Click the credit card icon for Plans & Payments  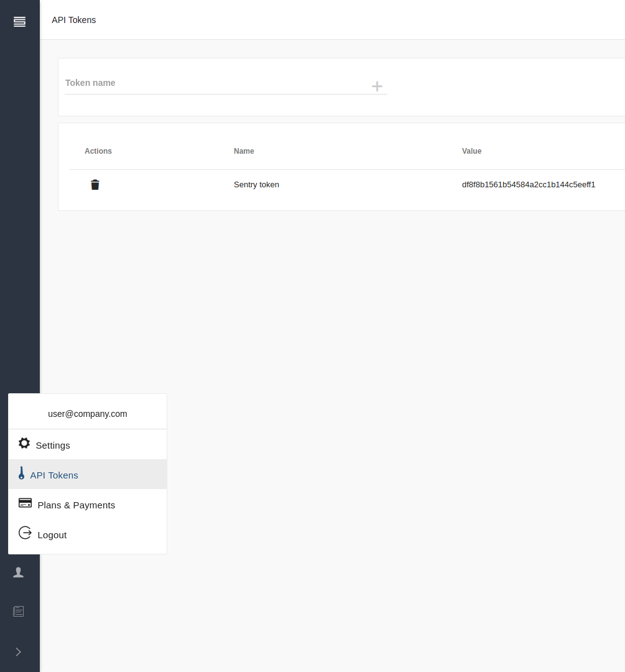[25, 503]
